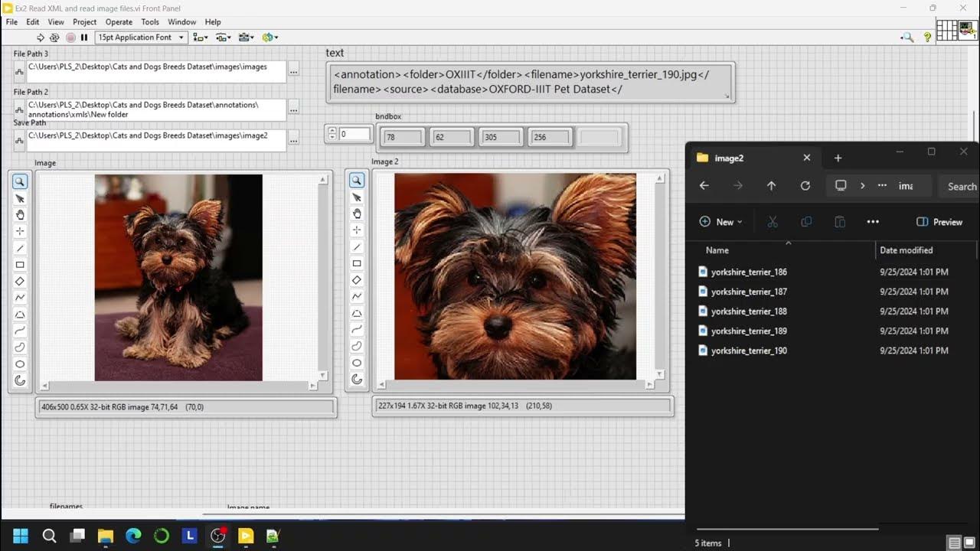Open the Operate menu
This screenshot has width=980, height=551.
[x=119, y=22]
